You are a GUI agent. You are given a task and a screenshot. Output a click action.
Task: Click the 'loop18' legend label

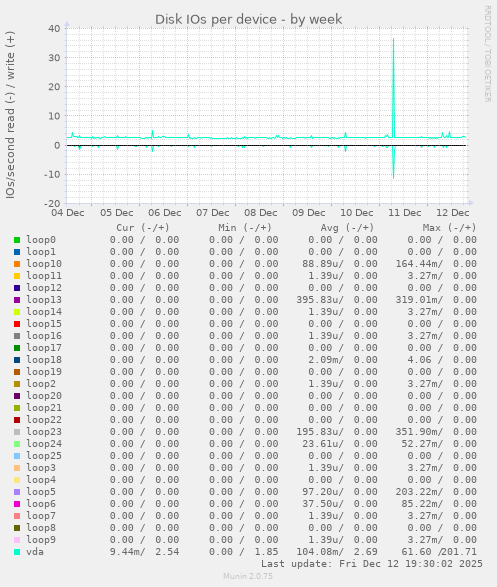[x=44, y=359]
